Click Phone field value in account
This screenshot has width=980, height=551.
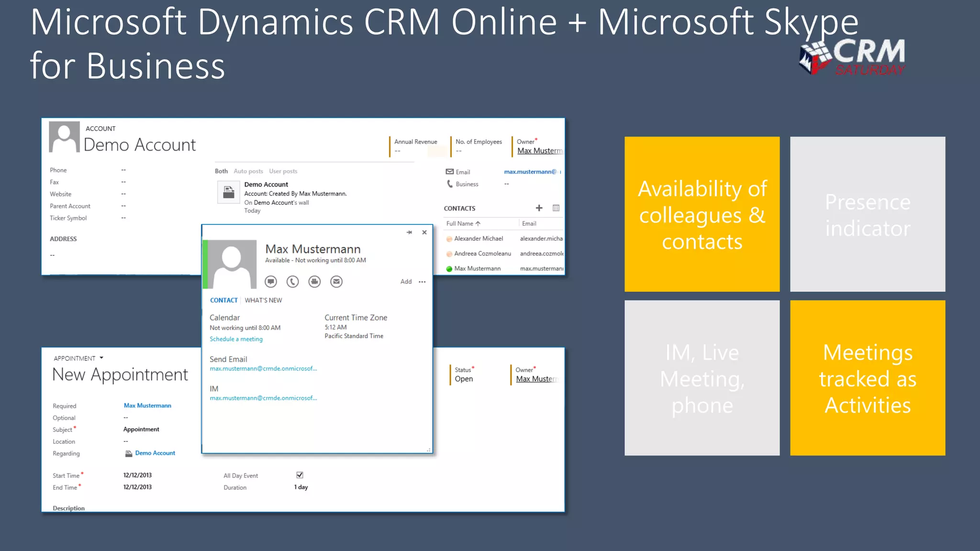pos(123,170)
